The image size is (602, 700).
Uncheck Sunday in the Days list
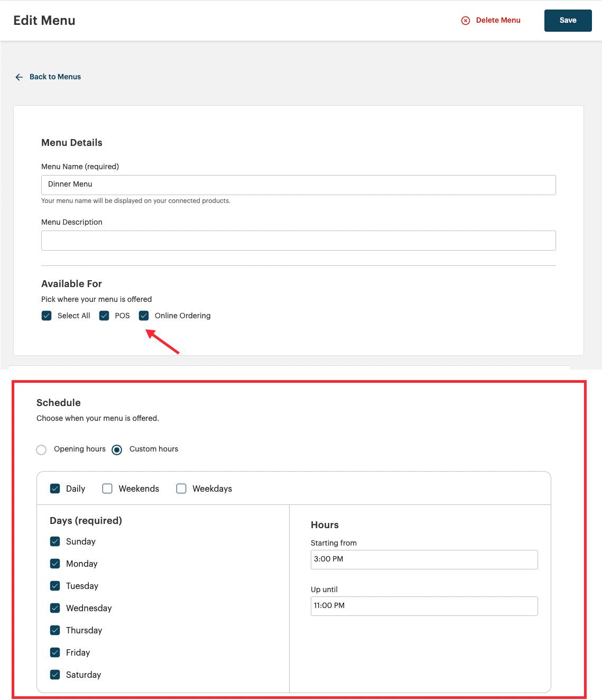55,541
